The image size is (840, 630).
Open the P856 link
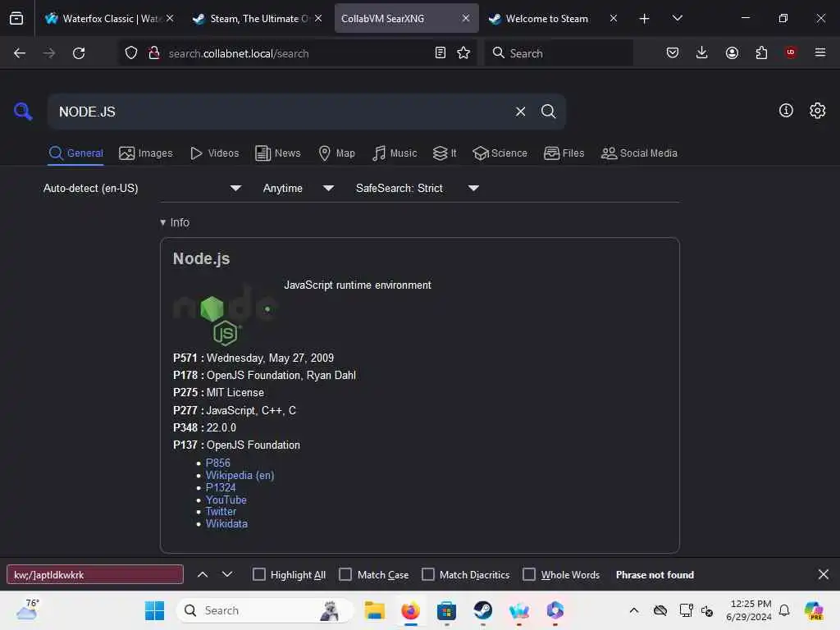[x=218, y=463]
